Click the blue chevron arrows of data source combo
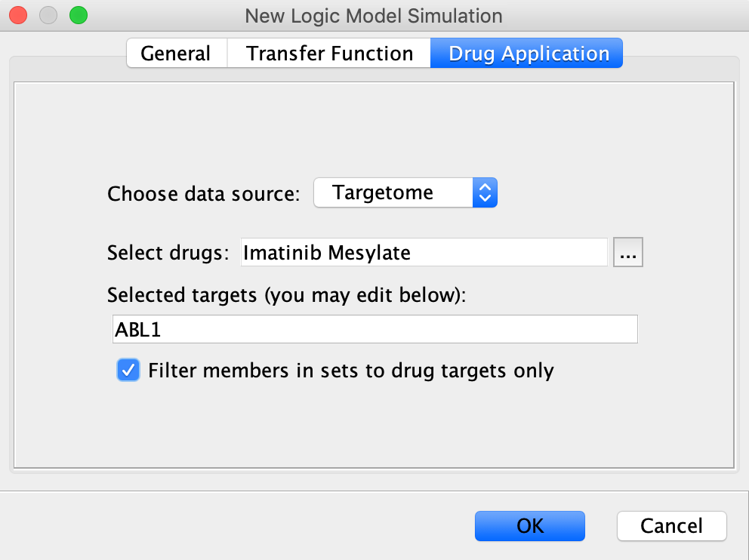749x560 pixels. click(485, 193)
